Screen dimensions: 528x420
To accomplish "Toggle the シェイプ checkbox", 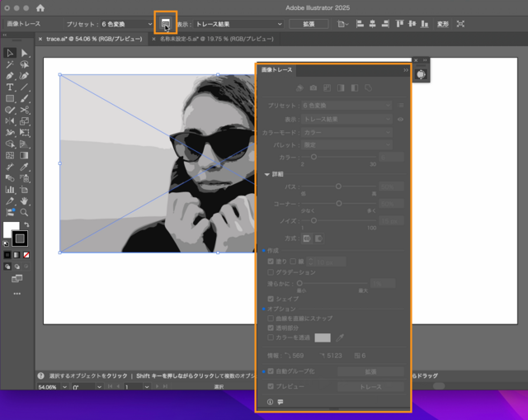I will [x=271, y=299].
